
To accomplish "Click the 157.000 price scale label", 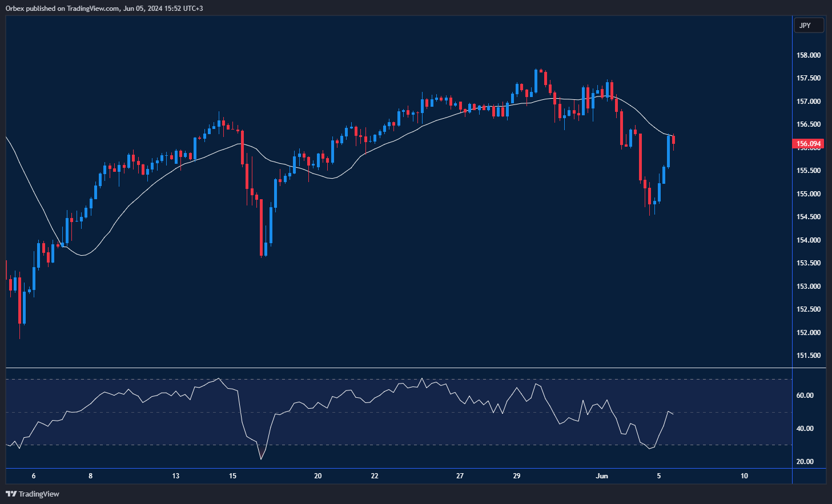I will (x=808, y=102).
